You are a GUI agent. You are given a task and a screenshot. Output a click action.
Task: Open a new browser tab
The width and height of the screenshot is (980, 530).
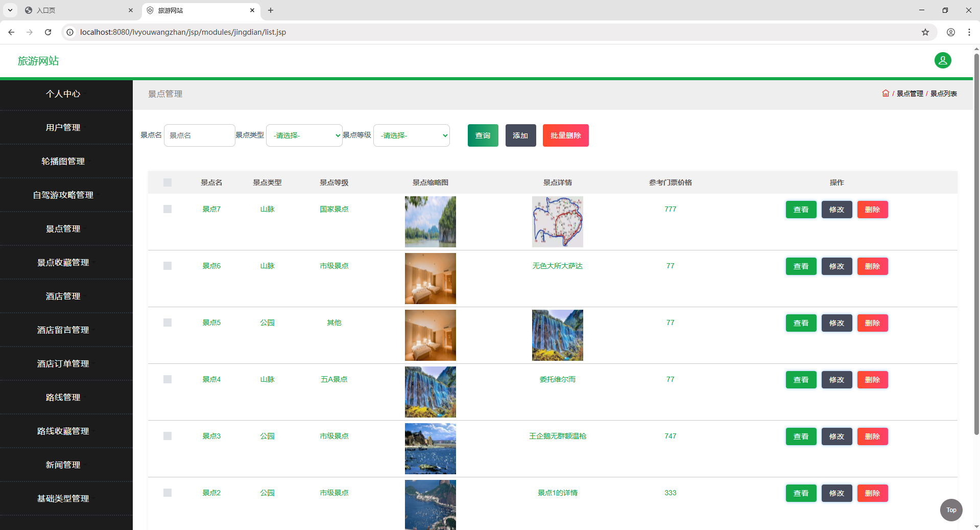(271, 10)
